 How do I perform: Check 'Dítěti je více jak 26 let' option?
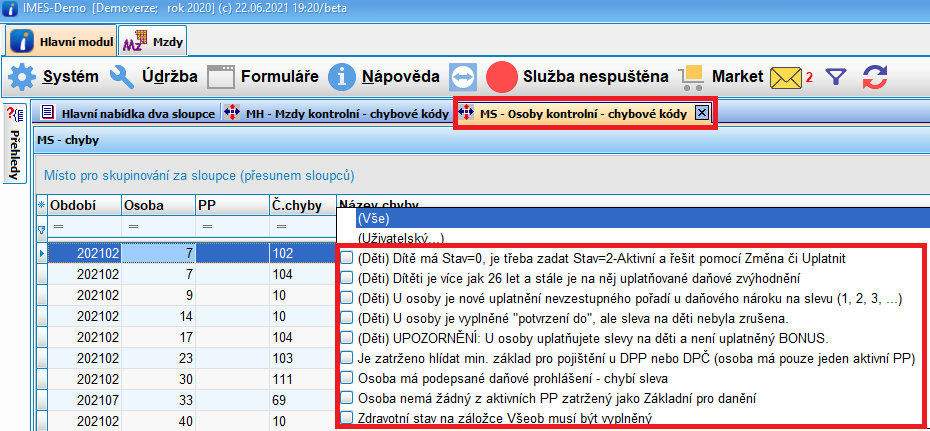[347, 278]
